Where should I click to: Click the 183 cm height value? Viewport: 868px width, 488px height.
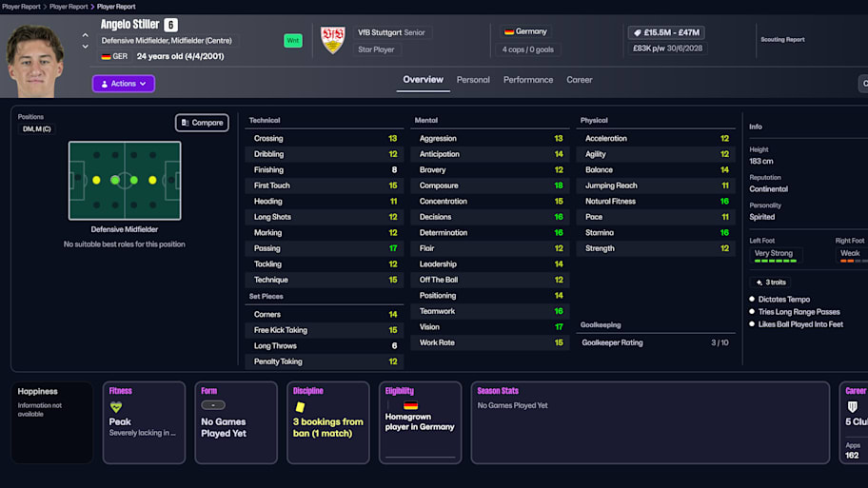coord(761,162)
